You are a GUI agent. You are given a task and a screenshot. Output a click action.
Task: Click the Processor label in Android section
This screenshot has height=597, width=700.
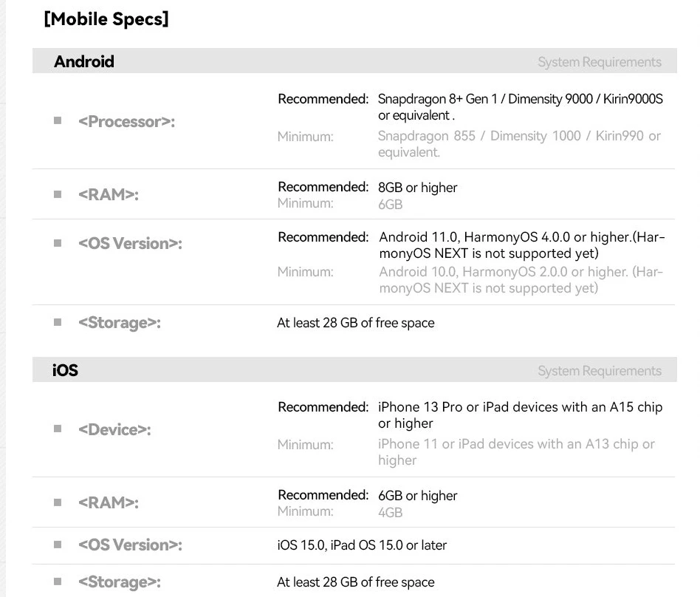coord(126,121)
